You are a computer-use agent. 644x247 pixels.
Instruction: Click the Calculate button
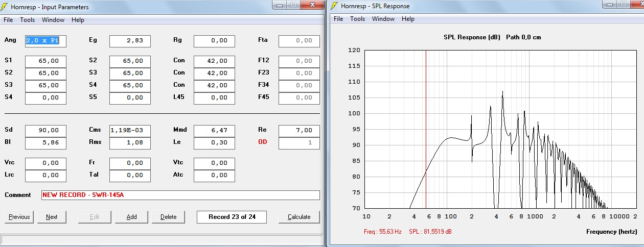coord(299,217)
